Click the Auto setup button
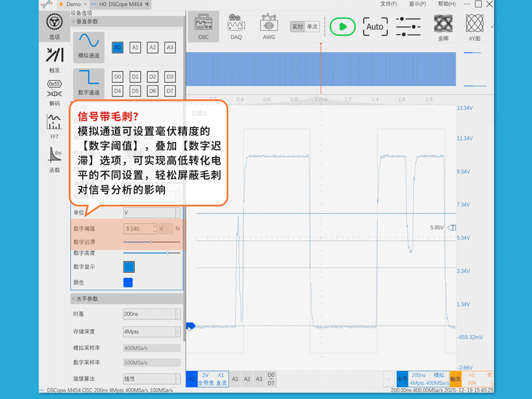532x399 pixels. coord(375,26)
